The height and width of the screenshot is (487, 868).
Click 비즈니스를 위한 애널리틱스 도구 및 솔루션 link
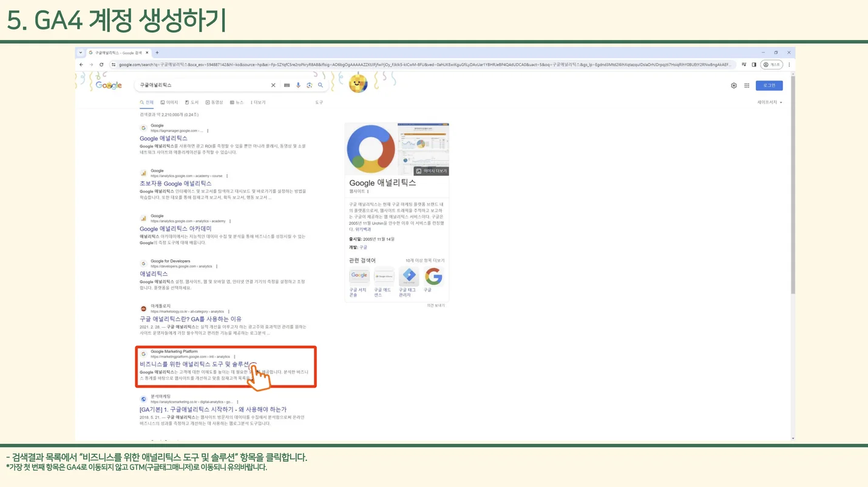(x=194, y=364)
